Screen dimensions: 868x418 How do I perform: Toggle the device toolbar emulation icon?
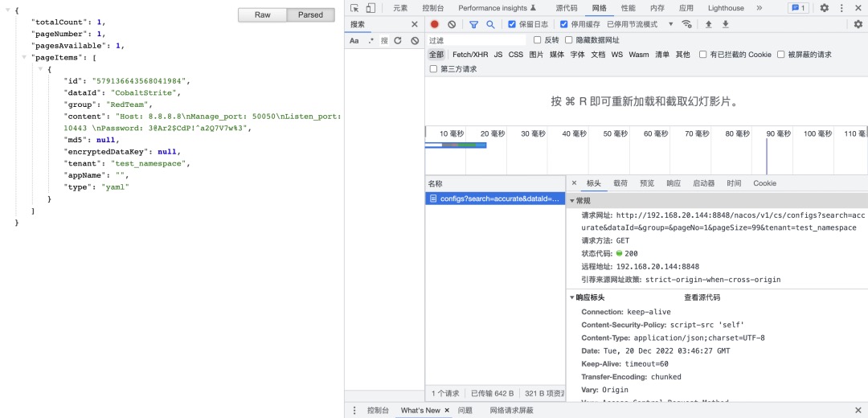(x=371, y=8)
